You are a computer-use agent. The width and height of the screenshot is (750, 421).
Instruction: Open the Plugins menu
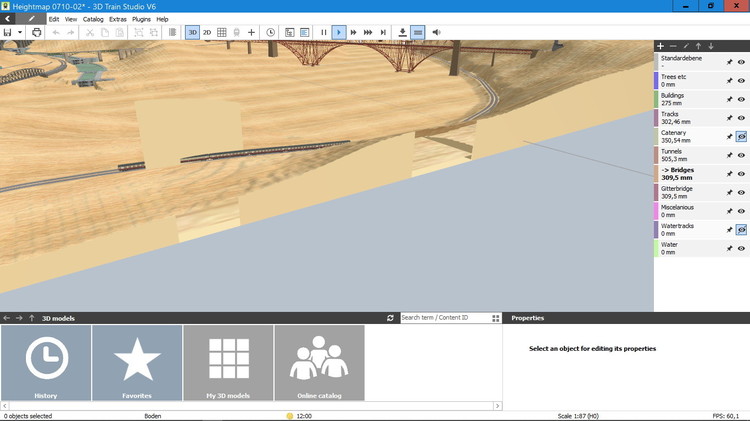141,19
